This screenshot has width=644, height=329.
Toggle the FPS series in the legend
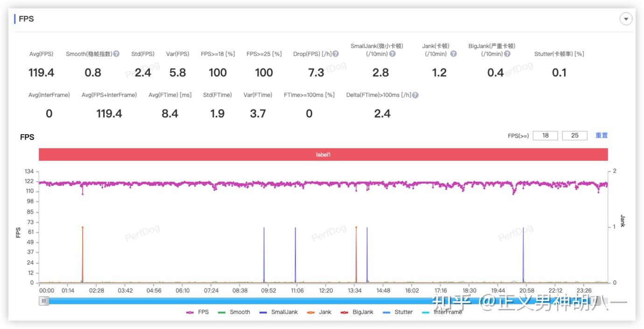[x=197, y=312]
